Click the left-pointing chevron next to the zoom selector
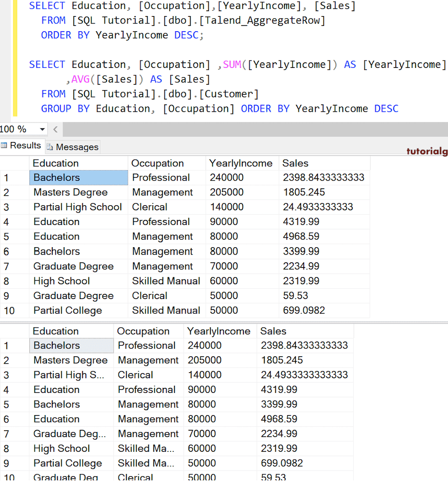 click(55, 129)
